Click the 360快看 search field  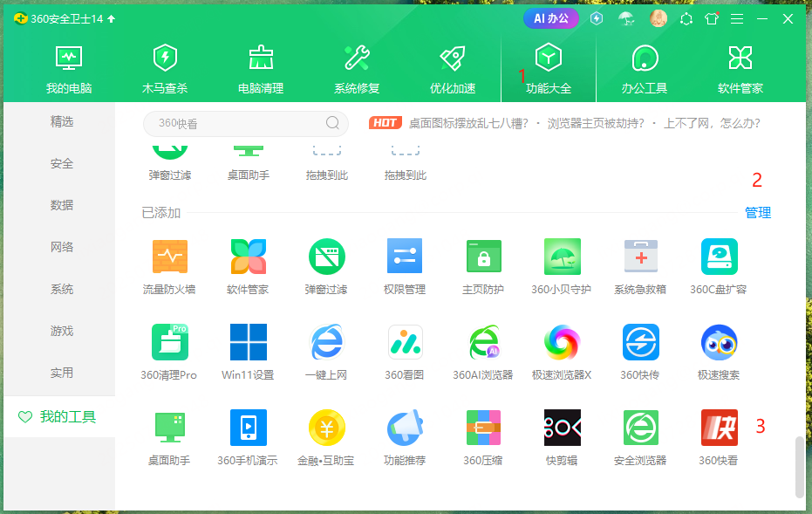point(244,123)
